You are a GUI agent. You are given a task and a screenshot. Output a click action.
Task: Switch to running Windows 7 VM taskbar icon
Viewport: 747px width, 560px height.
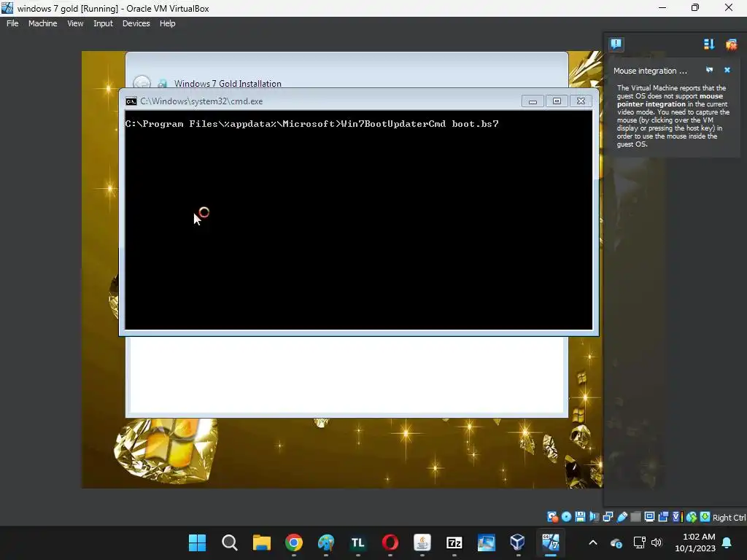click(x=550, y=542)
